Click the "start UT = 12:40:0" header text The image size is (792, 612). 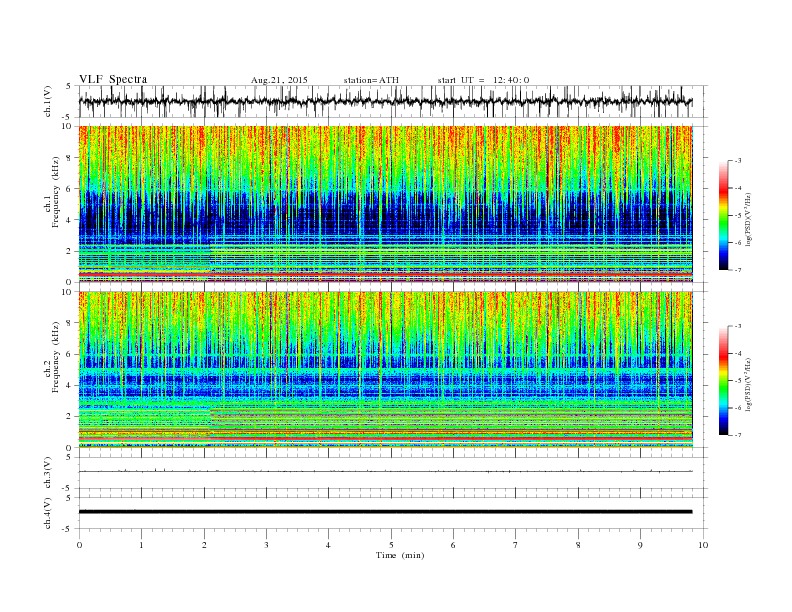[x=483, y=80]
